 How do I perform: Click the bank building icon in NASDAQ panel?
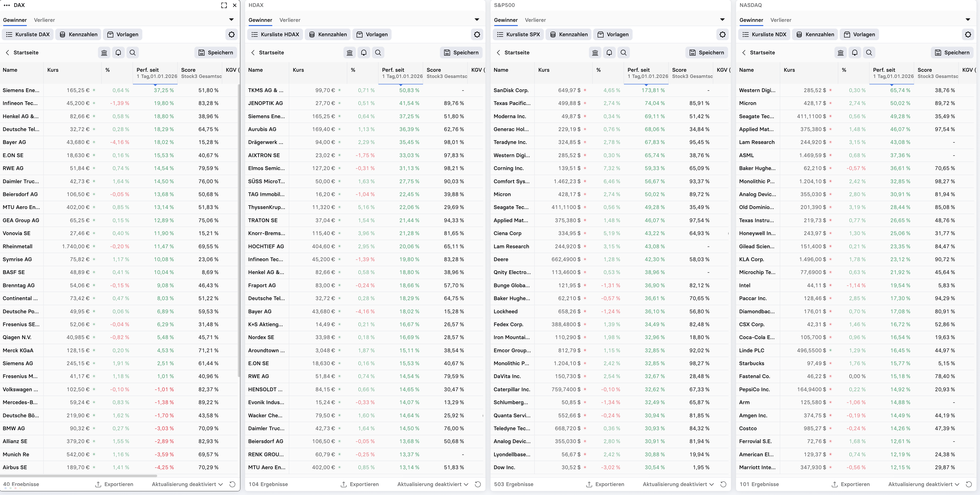(840, 53)
